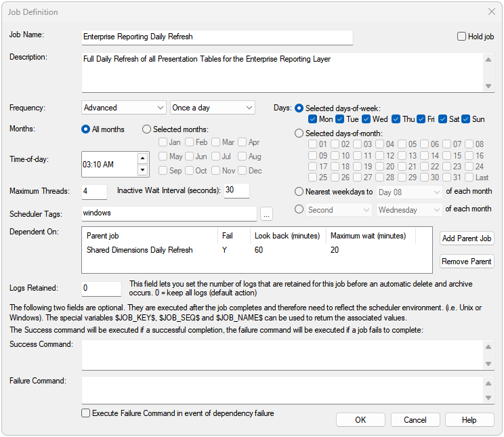This screenshot has width=504, height=437.
Task: Click the Add Parent Job button
Action: pos(467,238)
